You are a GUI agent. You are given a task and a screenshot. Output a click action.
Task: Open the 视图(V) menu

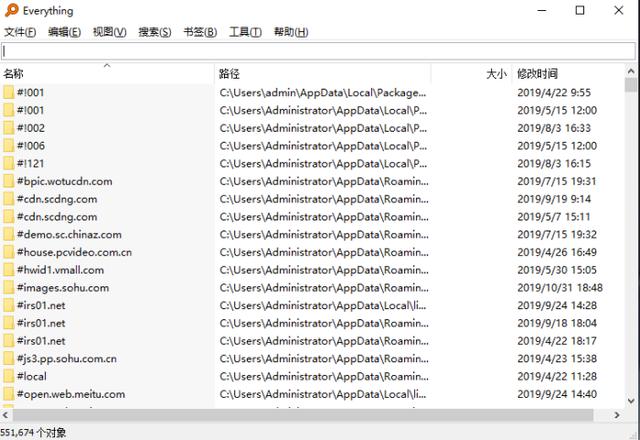[x=109, y=32]
